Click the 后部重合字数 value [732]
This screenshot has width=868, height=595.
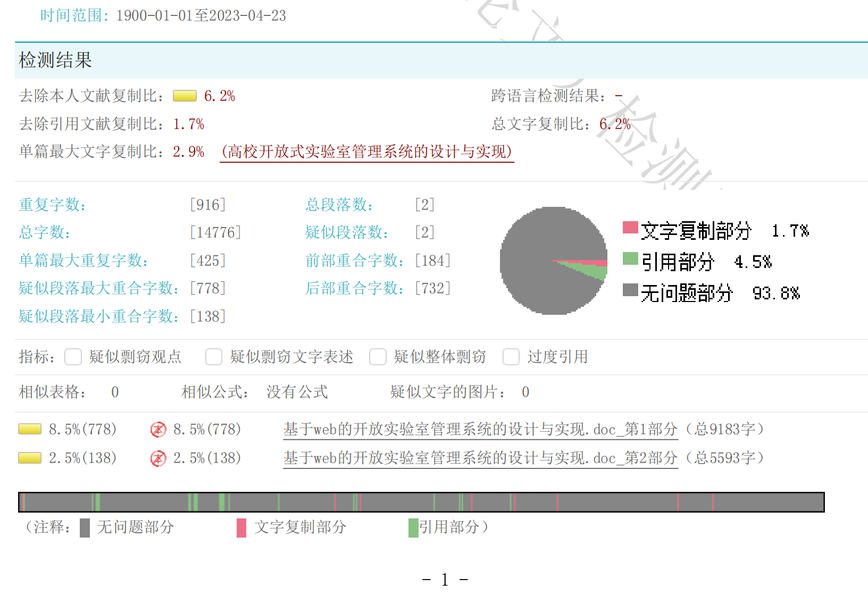coord(433,288)
